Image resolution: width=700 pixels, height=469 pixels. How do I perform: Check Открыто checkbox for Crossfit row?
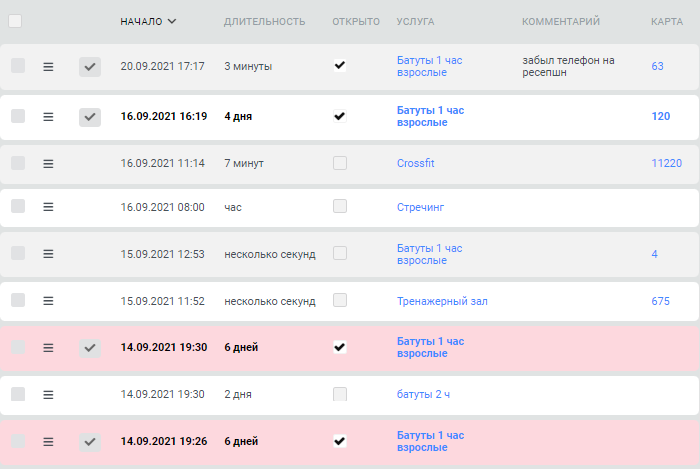340,163
